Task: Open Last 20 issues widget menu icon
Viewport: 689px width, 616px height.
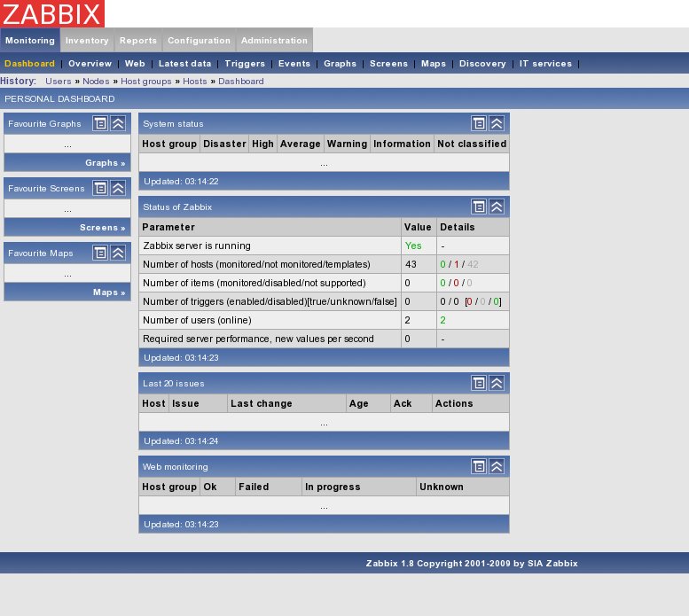Action: [479, 383]
